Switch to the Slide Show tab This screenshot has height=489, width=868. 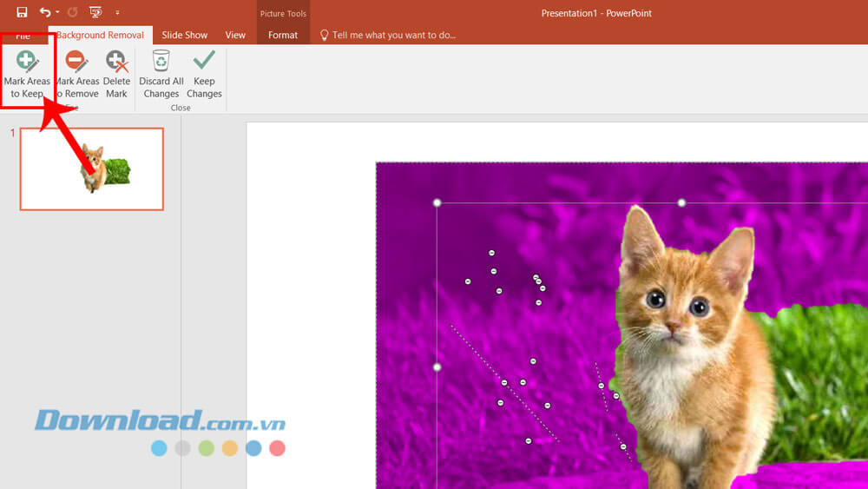pyautogui.click(x=184, y=36)
